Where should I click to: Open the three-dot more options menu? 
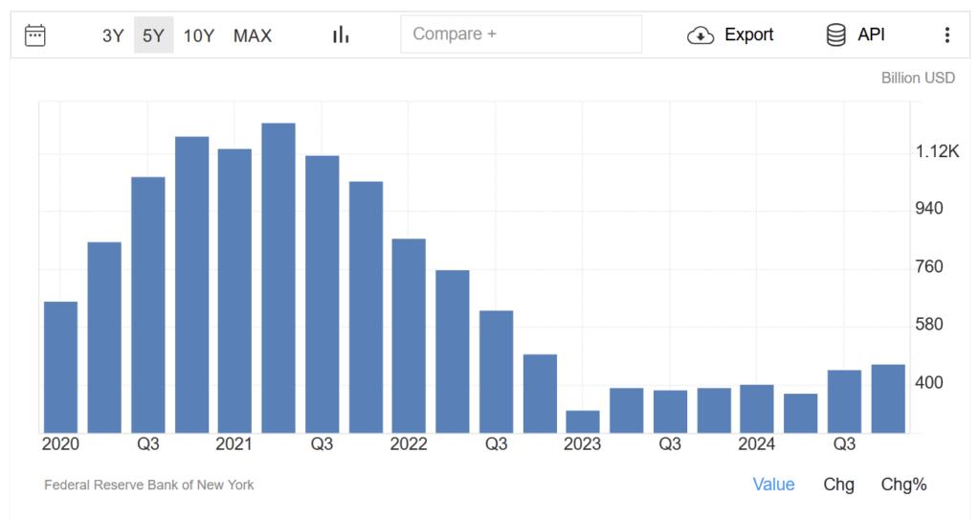point(947,35)
